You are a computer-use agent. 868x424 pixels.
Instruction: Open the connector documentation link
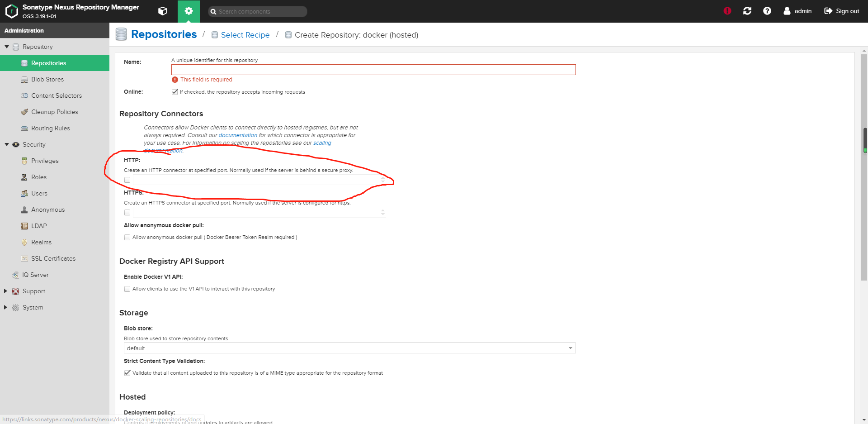[238, 135]
